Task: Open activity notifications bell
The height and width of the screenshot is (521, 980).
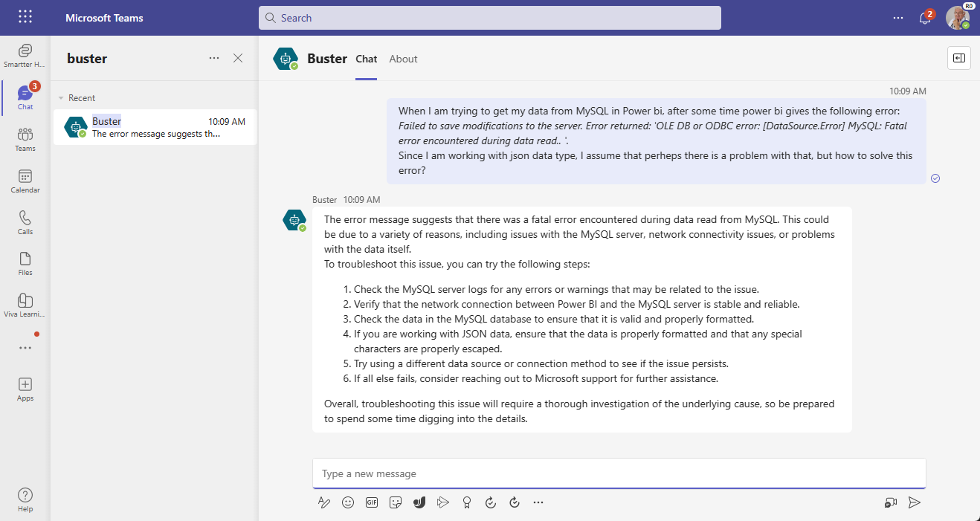Action: point(925,18)
